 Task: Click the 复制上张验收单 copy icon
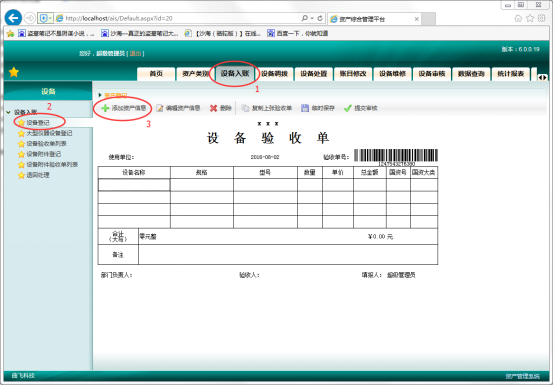click(x=245, y=108)
